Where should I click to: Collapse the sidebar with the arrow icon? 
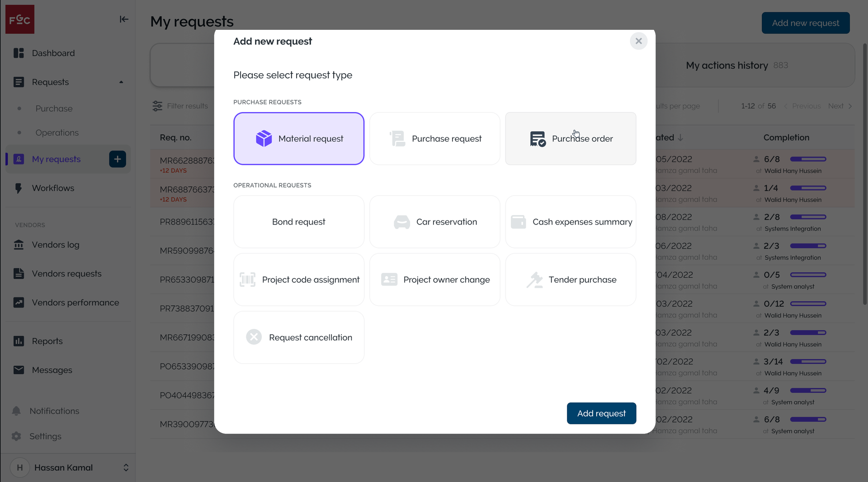[x=124, y=19]
